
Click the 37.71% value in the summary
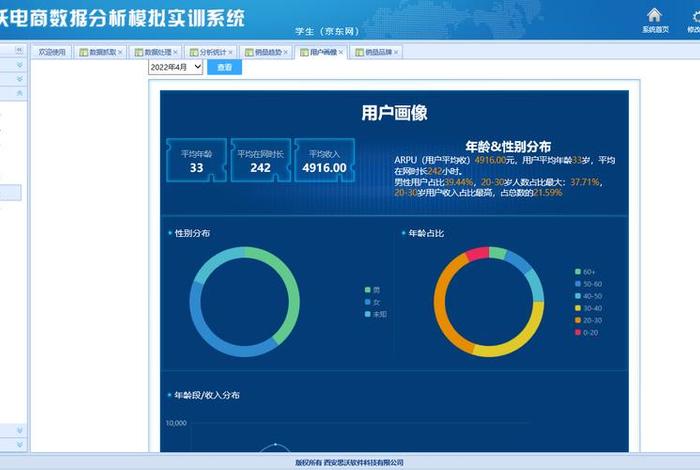(x=584, y=182)
